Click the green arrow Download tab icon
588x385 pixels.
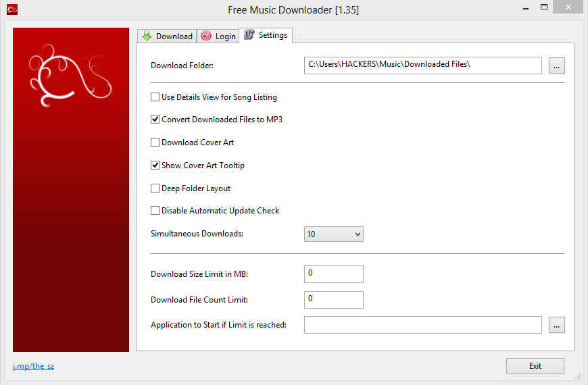click(x=147, y=36)
